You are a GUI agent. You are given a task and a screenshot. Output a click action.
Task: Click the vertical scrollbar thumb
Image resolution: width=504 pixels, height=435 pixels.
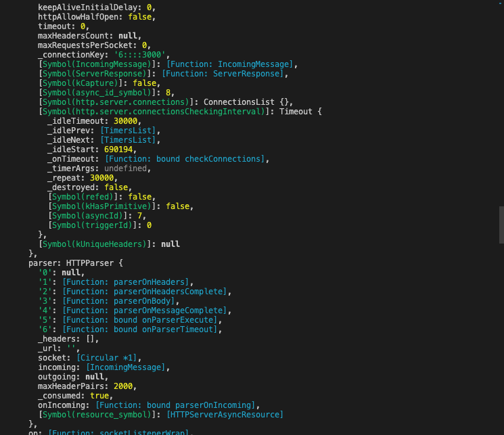tap(501, 225)
